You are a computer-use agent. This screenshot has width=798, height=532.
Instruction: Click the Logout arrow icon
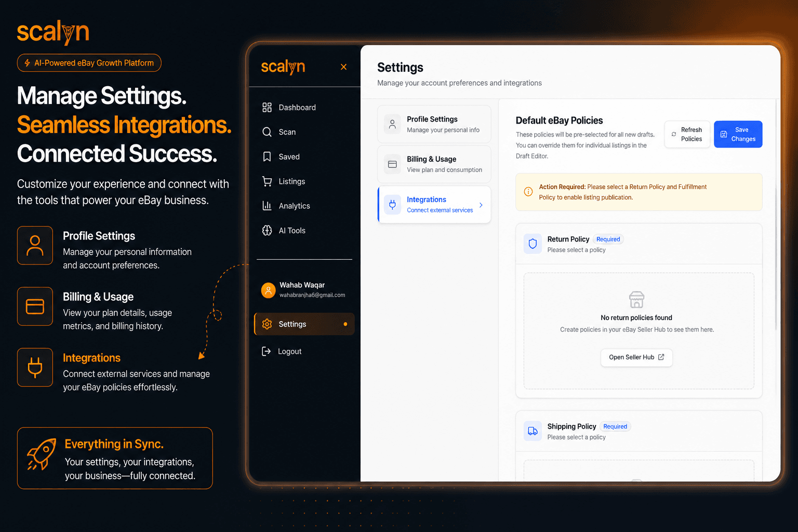click(x=266, y=351)
